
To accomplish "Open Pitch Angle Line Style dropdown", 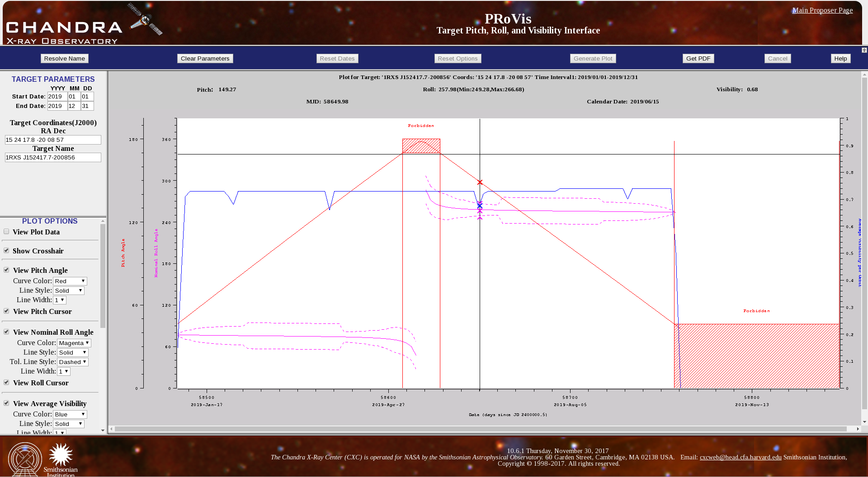I will (69, 290).
